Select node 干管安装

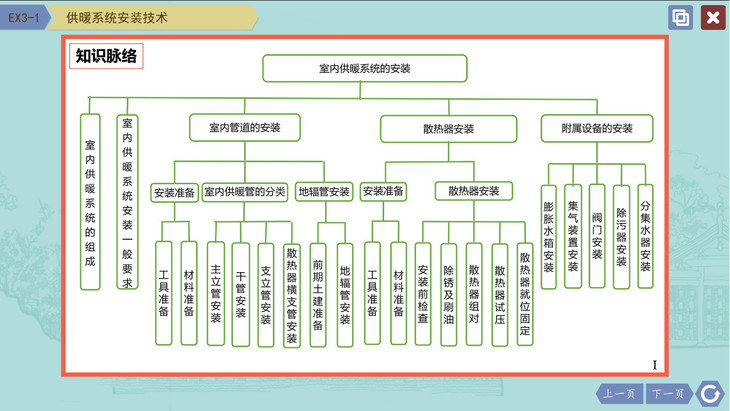pos(241,295)
